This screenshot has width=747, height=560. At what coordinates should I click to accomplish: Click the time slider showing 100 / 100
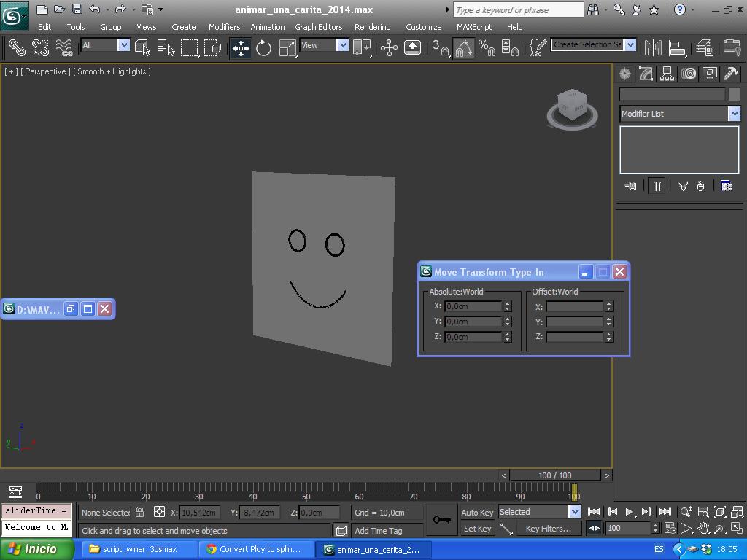[554, 475]
